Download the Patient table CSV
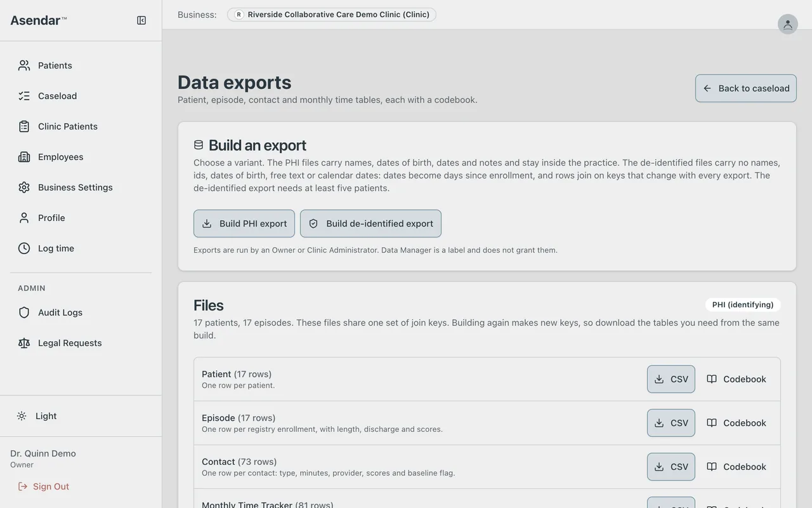This screenshot has width=812, height=508. [671, 379]
